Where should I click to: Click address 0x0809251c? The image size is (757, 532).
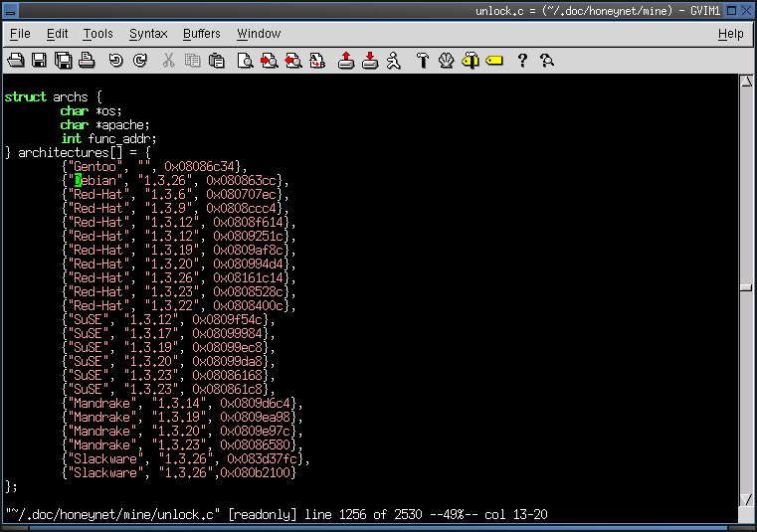tap(248, 237)
